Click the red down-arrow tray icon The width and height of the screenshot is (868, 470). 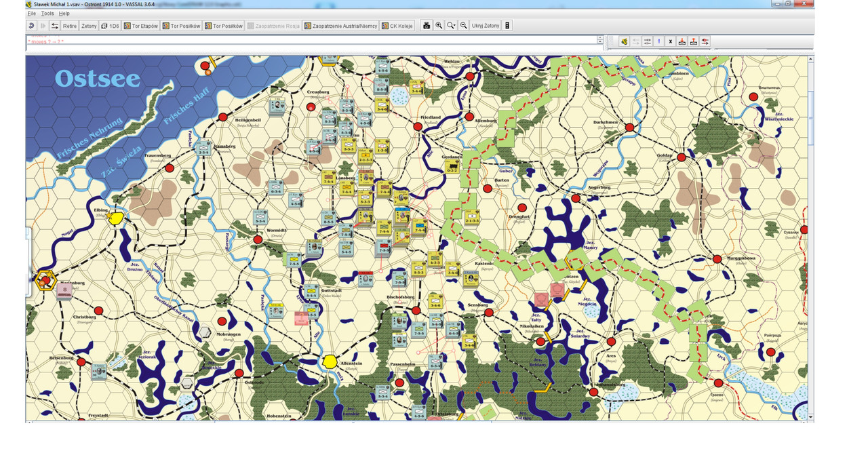point(682,41)
